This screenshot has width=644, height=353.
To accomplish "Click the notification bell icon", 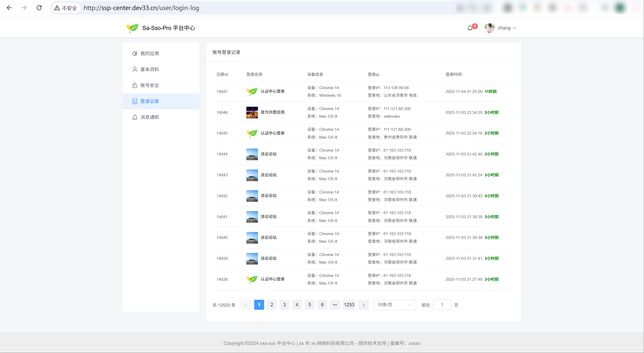I will pos(470,28).
